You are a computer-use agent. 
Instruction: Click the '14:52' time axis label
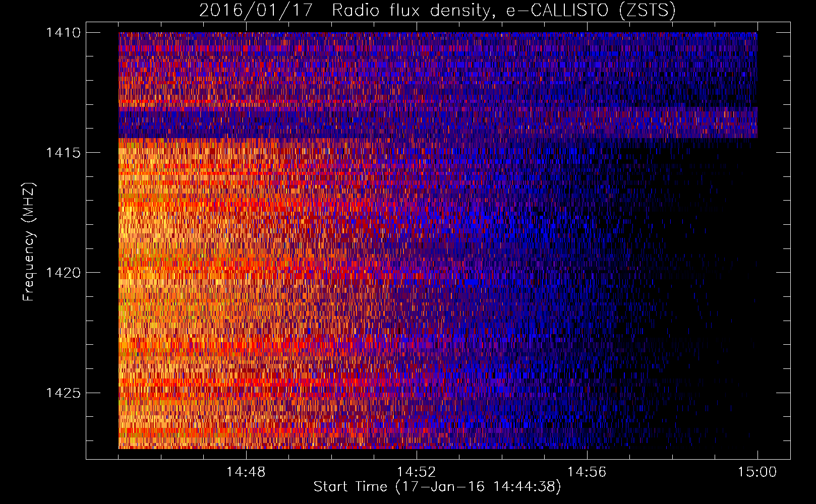coord(417,472)
